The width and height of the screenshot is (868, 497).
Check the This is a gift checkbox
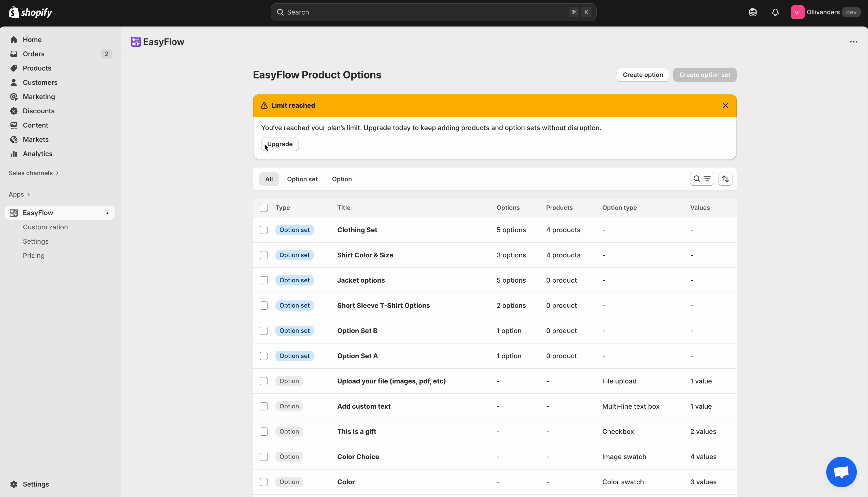pyautogui.click(x=264, y=432)
